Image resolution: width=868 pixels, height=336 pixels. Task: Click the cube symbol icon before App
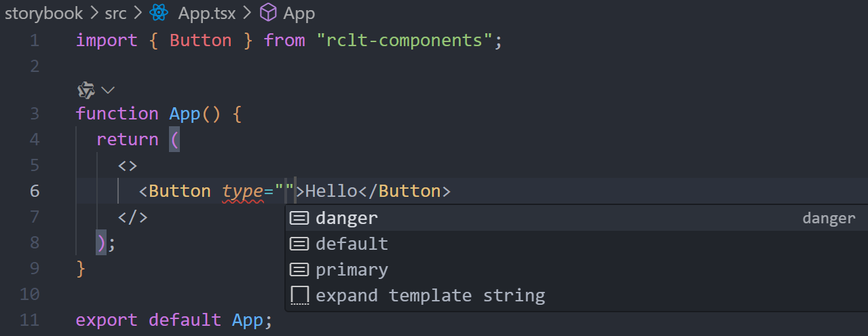point(268,13)
